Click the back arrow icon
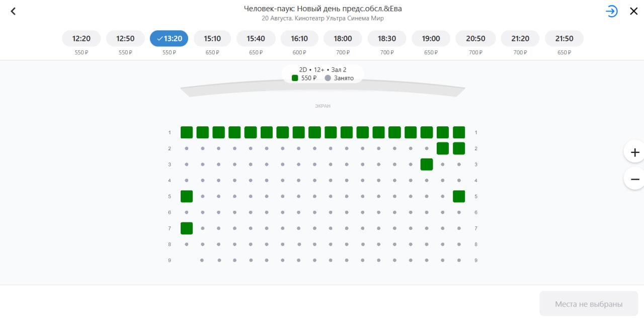Image resolution: width=644 pixels, height=318 pixels. (x=13, y=11)
